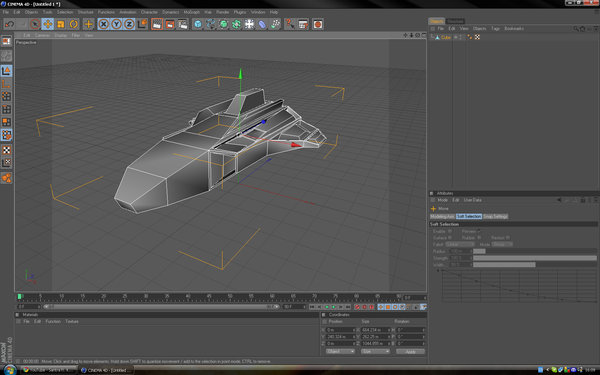Image resolution: width=600 pixels, height=375 pixels.
Task: Open the Object dropdown in Coordinates panel
Action: click(340, 351)
